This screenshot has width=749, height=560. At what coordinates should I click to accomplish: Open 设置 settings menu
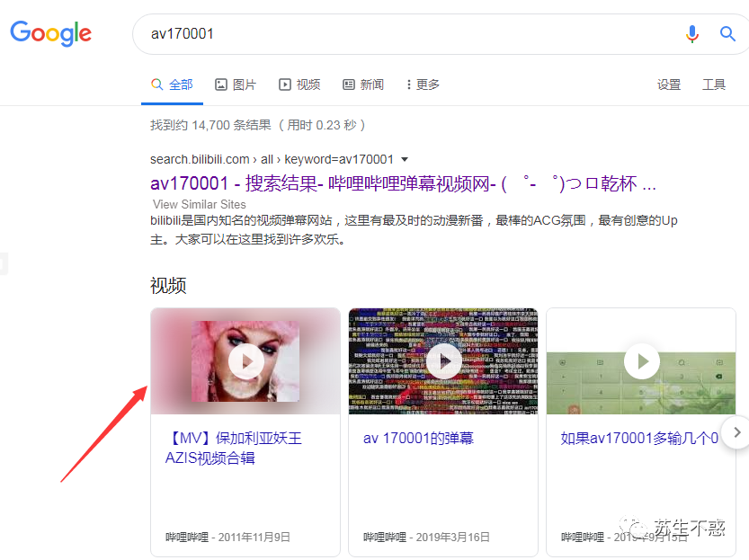pyautogui.click(x=669, y=84)
